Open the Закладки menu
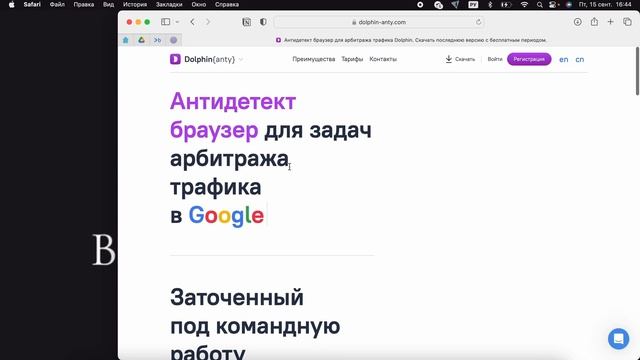640x360 pixels. (169, 5)
